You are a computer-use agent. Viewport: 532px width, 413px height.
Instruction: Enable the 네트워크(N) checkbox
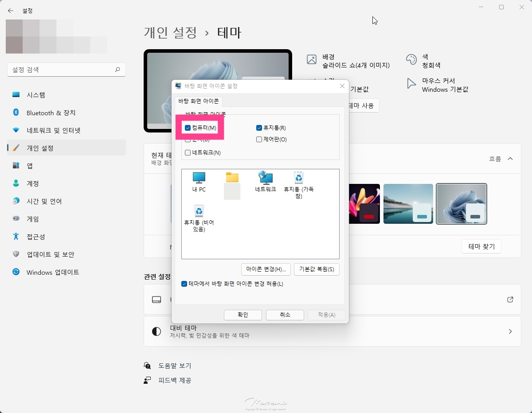click(188, 152)
